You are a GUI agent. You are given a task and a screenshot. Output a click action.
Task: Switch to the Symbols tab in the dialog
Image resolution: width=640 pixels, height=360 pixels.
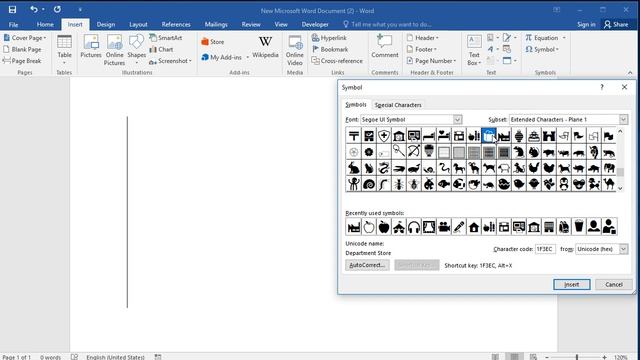[x=356, y=105]
